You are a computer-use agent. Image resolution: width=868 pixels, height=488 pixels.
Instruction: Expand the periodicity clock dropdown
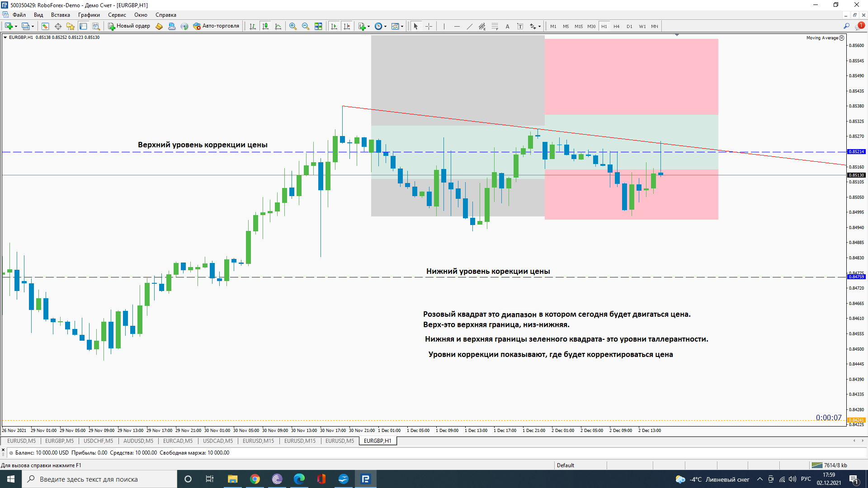(385, 27)
